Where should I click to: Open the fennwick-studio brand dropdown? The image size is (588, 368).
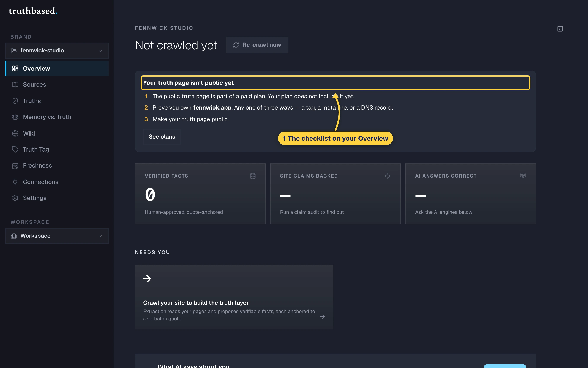pos(57,51)
